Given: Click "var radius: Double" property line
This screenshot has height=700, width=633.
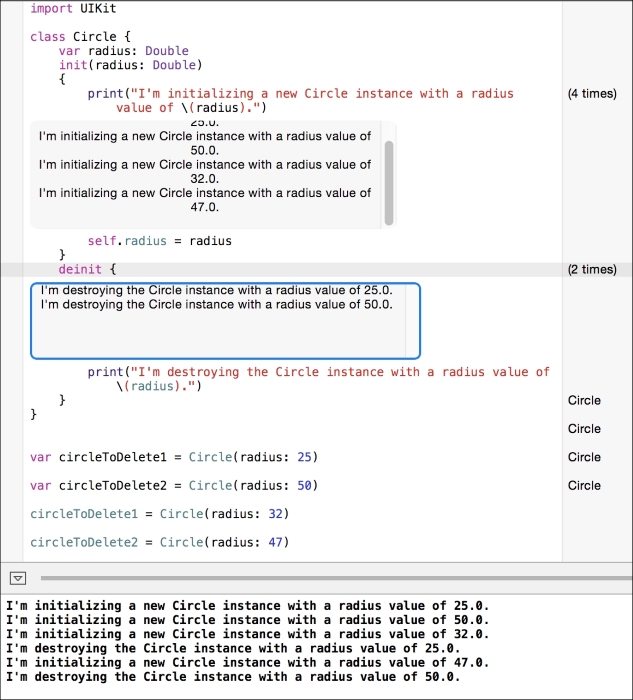Looking at the screenshot, I should click(124, 51).
